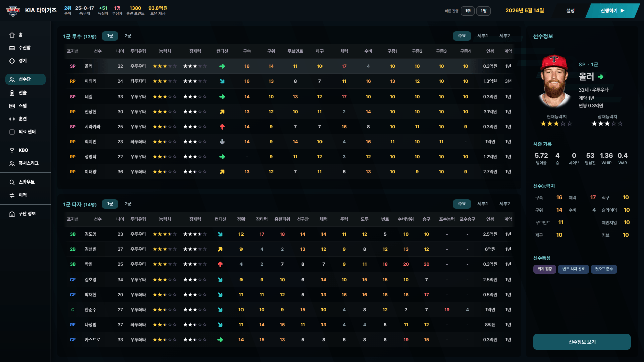The image size is (644, 362).
Task: Open 스탭 via its ID card icon
Action: [x=12, y=106]
